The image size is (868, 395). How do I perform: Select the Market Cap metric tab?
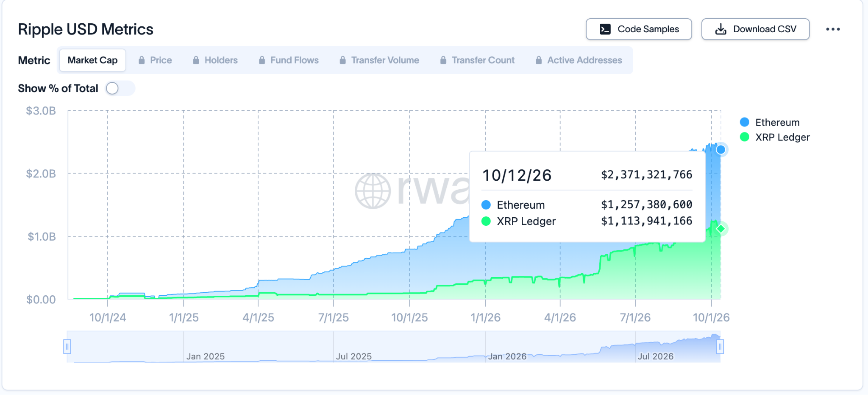[92, 60]
